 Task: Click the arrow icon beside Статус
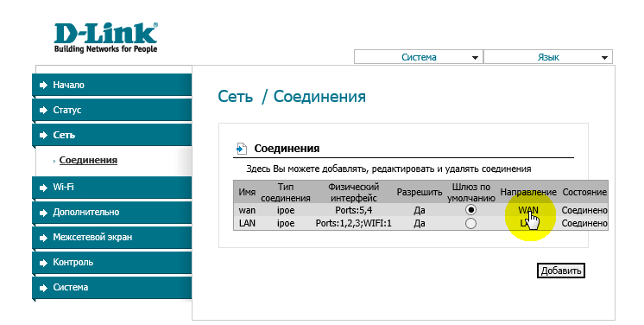pos(43,111)
